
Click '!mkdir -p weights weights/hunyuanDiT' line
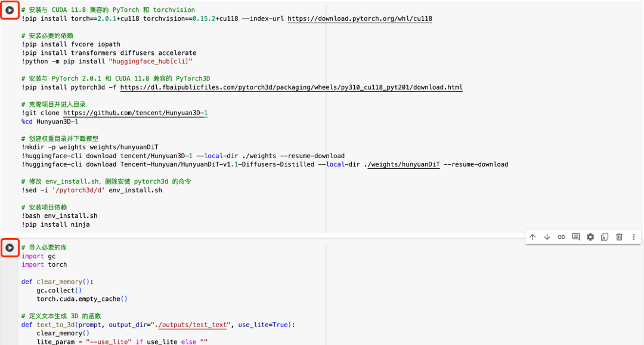[x=90, y=147]
